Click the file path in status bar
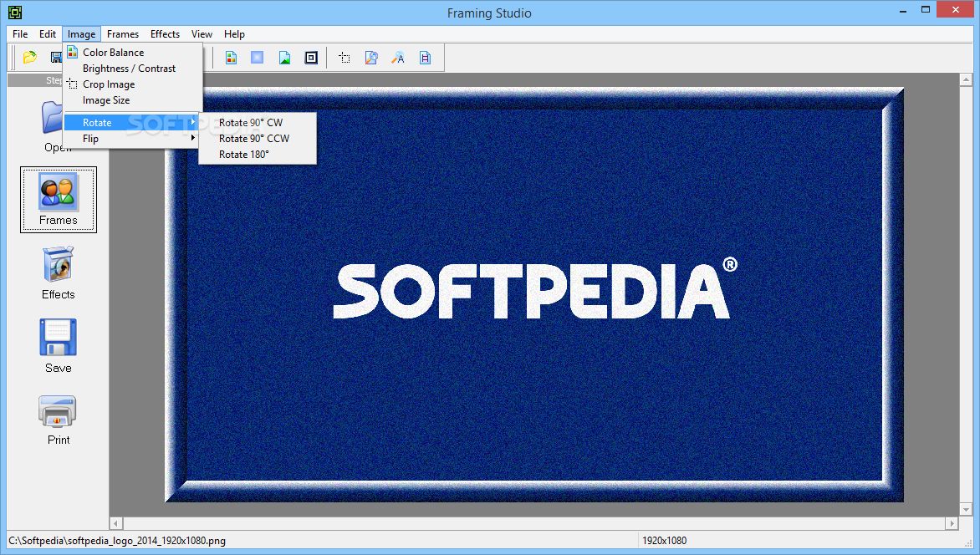This screenshot has width=980, height=555. pos(117,541)
